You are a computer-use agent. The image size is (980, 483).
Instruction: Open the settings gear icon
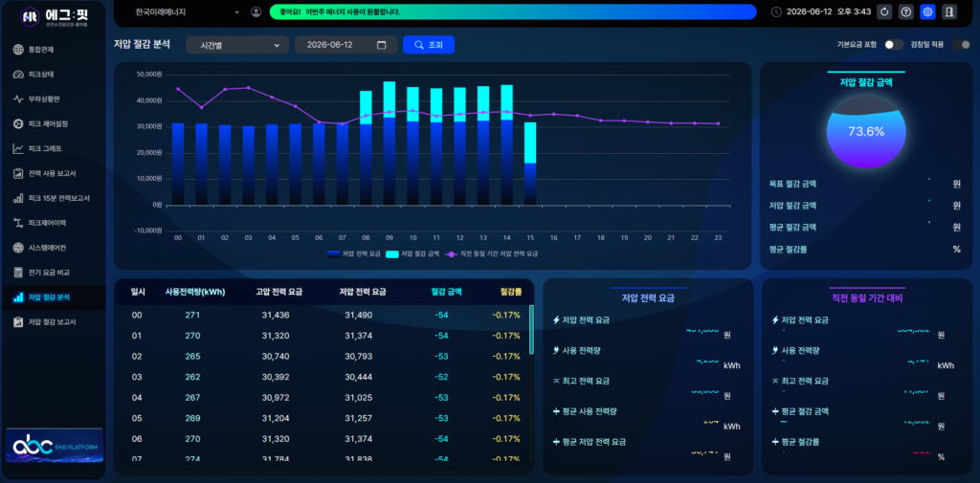click(x=927, y=11)
